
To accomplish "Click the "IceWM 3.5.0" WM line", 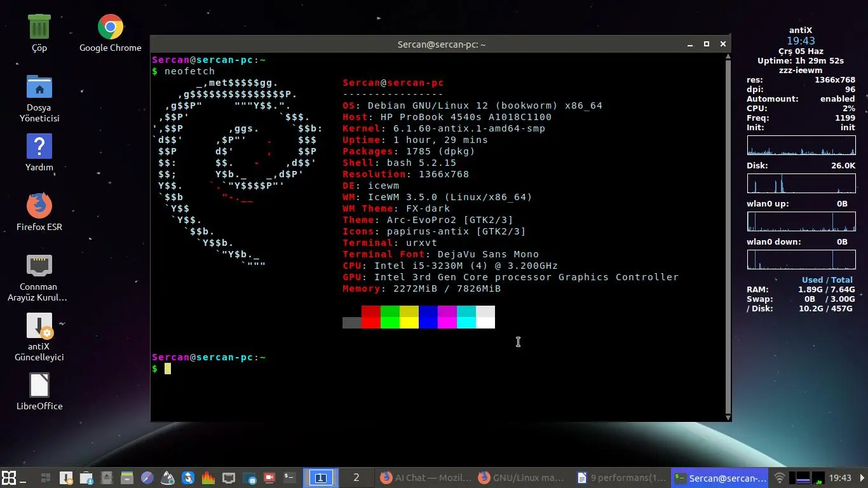I will click(437, 197).
